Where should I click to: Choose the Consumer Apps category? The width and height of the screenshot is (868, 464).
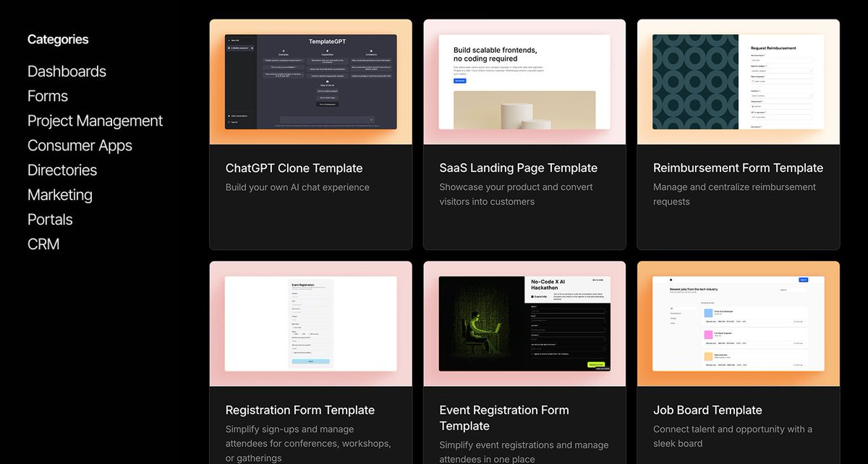point(80,145)
